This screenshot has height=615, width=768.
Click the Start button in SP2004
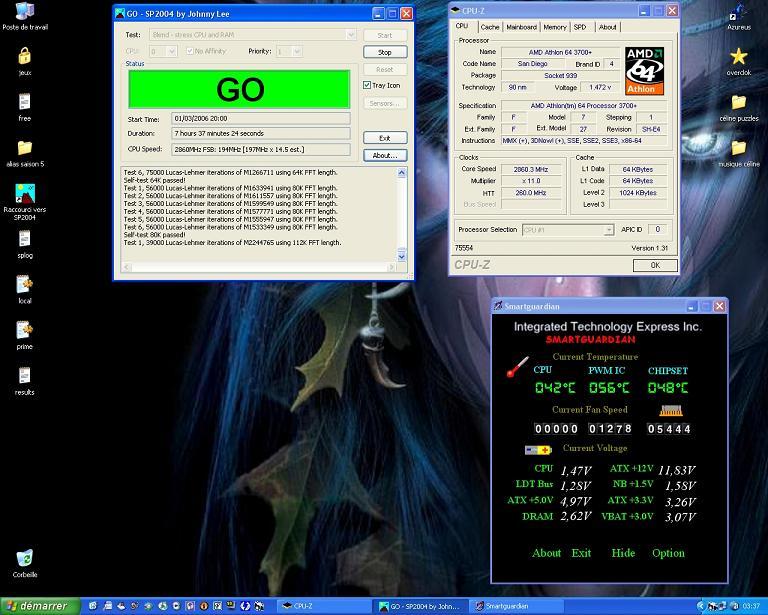(385, 35)
